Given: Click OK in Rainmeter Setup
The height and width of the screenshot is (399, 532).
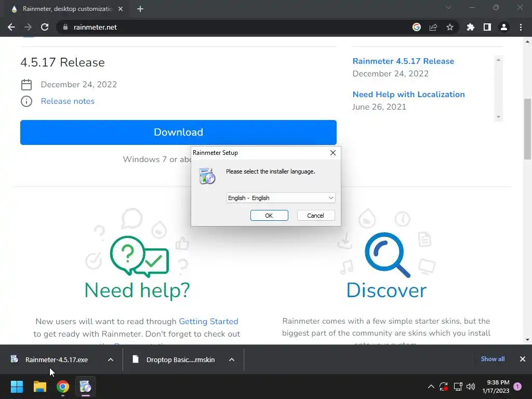Looking at the screenshot, I should [x=269, y=216].
